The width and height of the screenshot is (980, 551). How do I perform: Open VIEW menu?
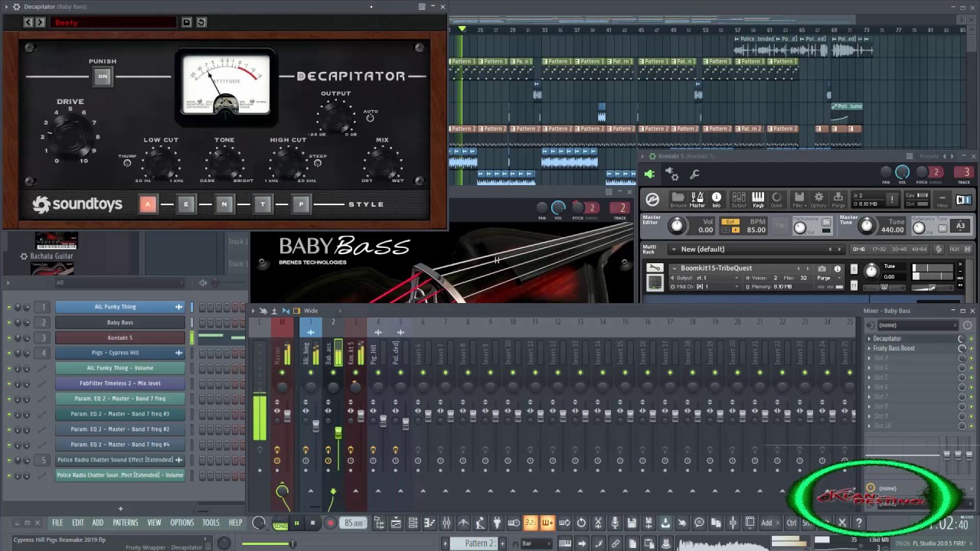pos(155,523)
